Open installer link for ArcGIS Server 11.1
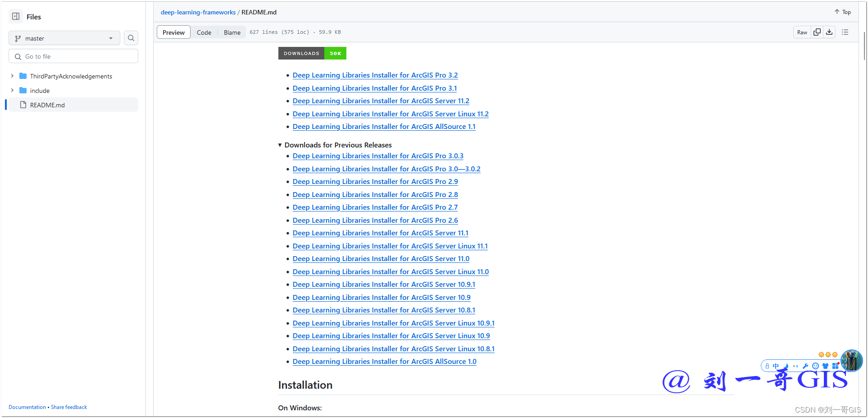868x418 pixels. point(381,233)
